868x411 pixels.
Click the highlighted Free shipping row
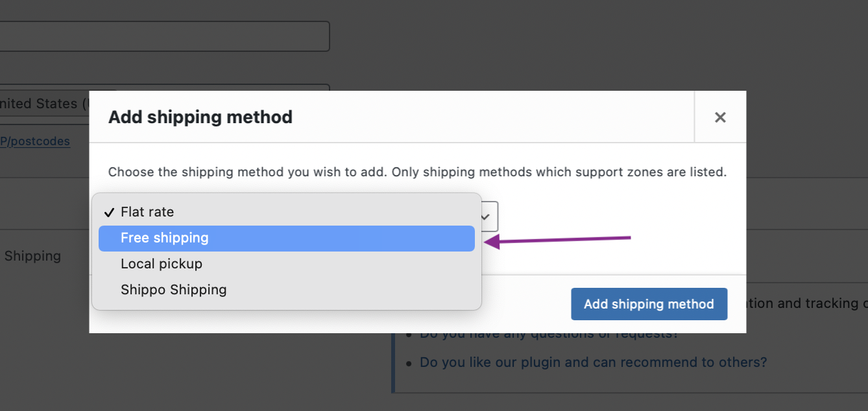(286, 238)
